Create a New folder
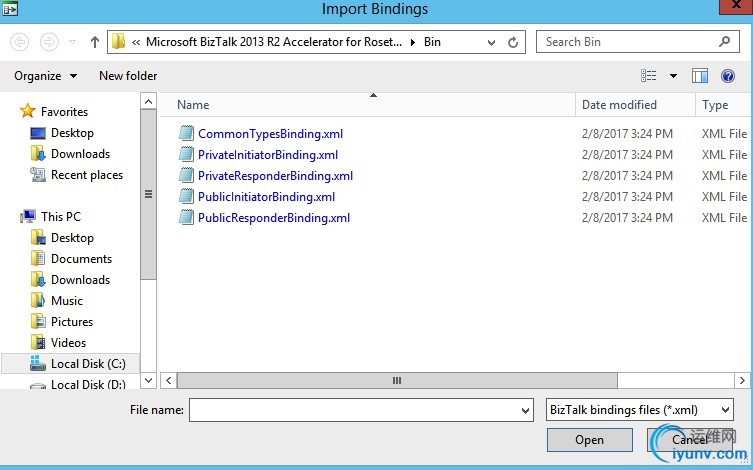753x470 pixels. coord(128,76)
